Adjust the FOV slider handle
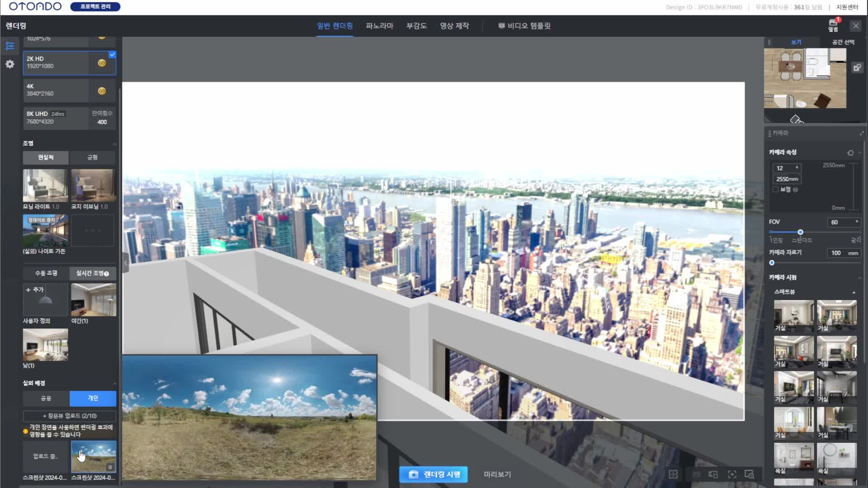The height and width of the screenshot is (488, 868). click(x=800, y=232)
